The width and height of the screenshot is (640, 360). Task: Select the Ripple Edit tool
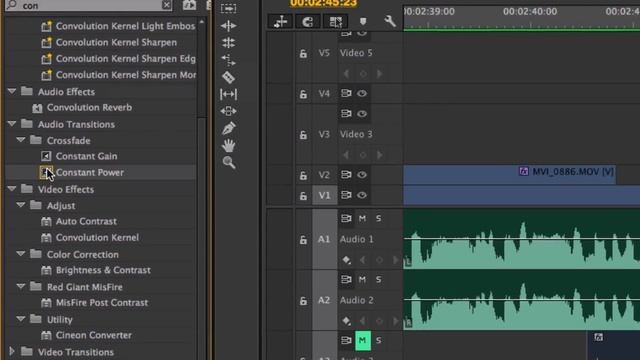tap(228, 26)
